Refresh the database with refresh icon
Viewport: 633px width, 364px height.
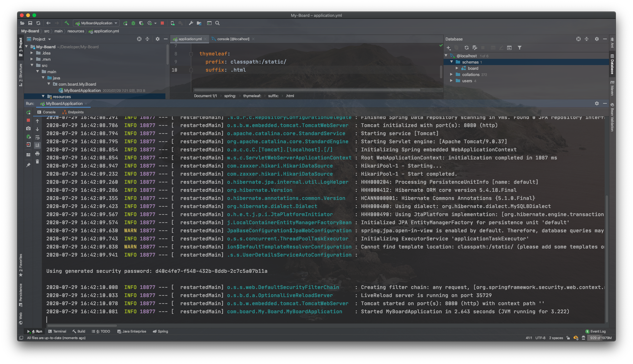click(x=466, y=48)
